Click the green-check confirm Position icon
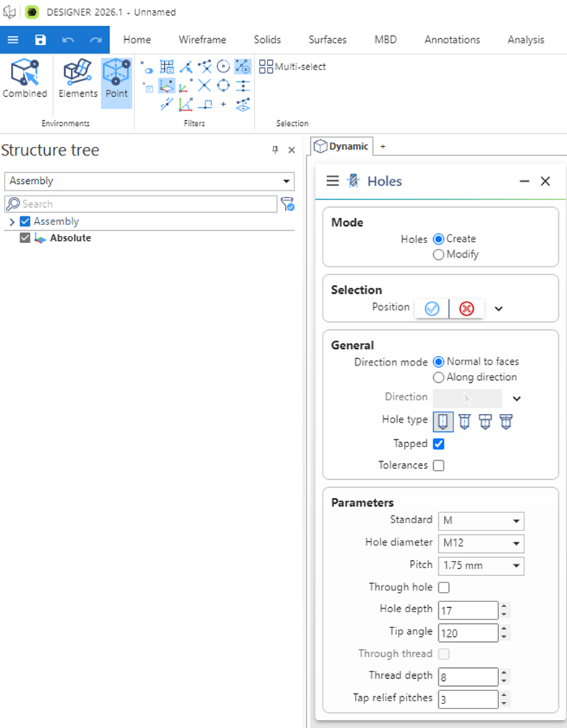This screenshot has width=567, height=728. click(x=432, y=308)
